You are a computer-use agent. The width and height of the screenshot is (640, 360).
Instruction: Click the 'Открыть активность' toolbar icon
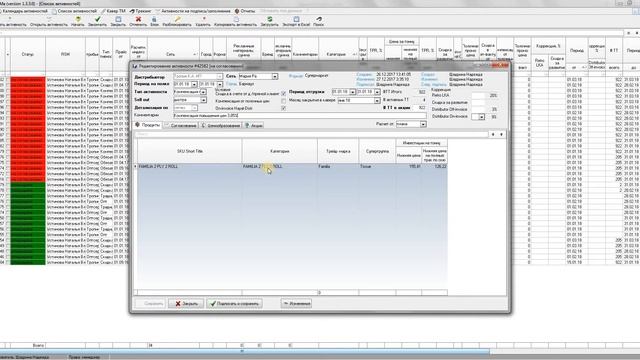pyautogui.click(x=49, y=21)
